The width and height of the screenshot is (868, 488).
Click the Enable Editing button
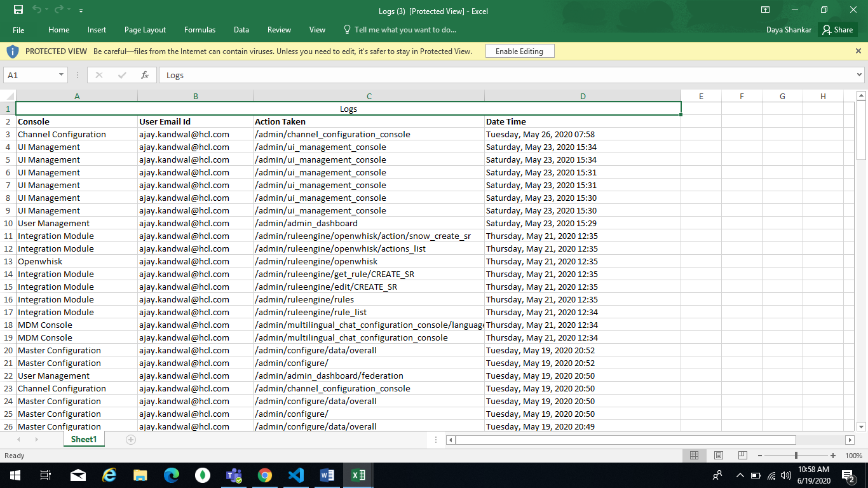click(519, 51)
